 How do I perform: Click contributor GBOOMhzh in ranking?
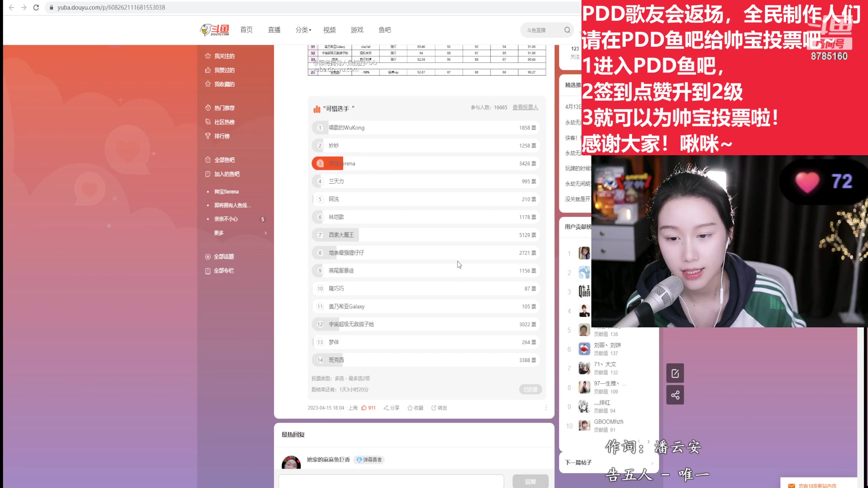[x=609, y=422]
